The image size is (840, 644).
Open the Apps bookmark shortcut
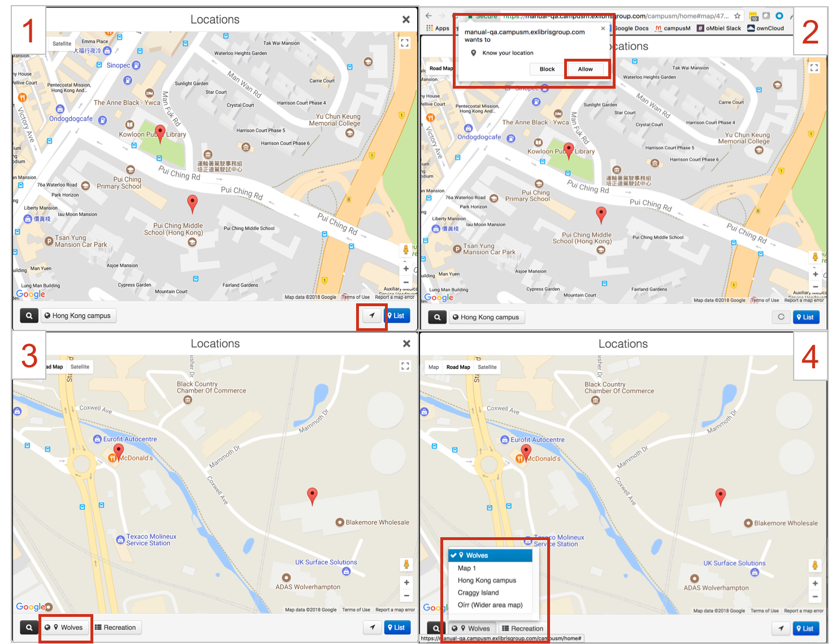click(438, 28)
